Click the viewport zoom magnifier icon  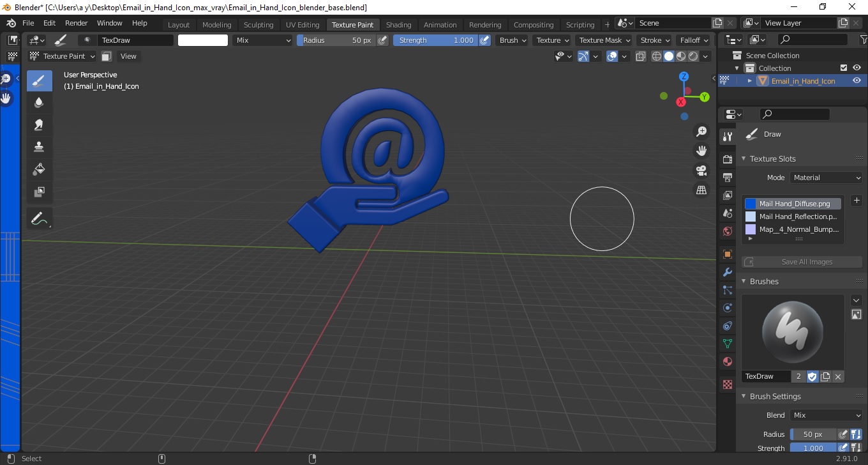tap(701, 132)
